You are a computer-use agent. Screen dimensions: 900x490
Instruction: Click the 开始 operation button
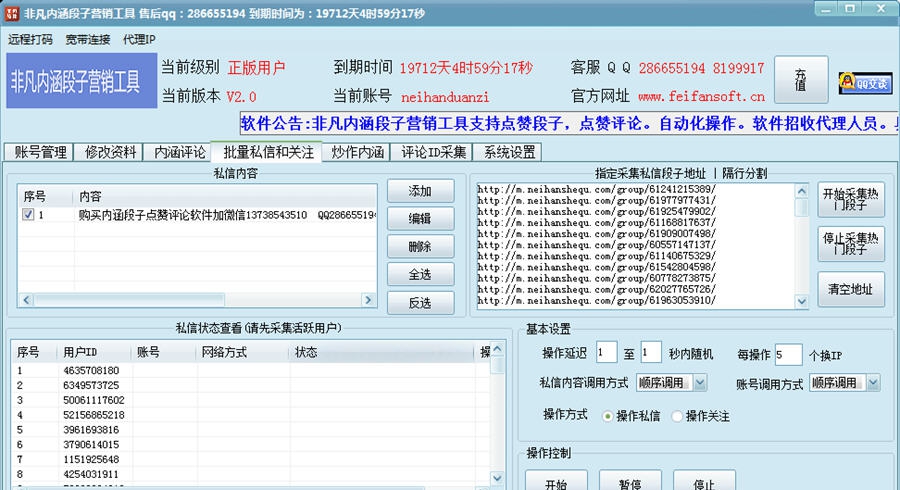point(556,482)
